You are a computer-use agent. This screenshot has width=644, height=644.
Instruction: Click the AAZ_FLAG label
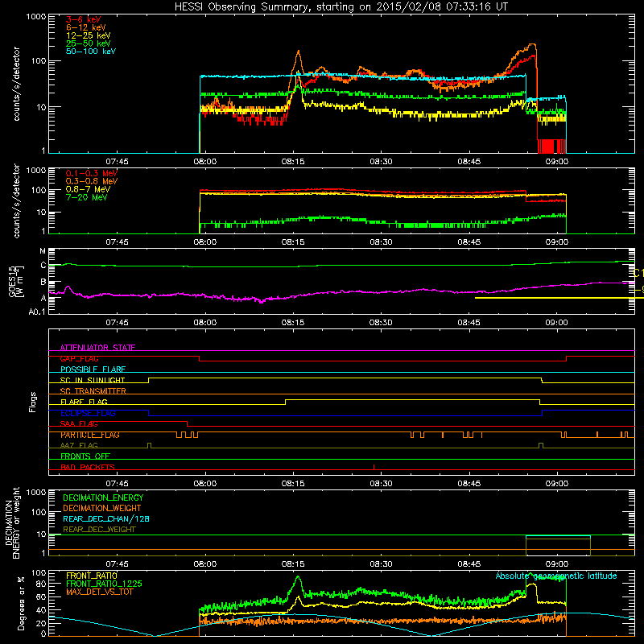pyautogui.click(x=79, y=445)
